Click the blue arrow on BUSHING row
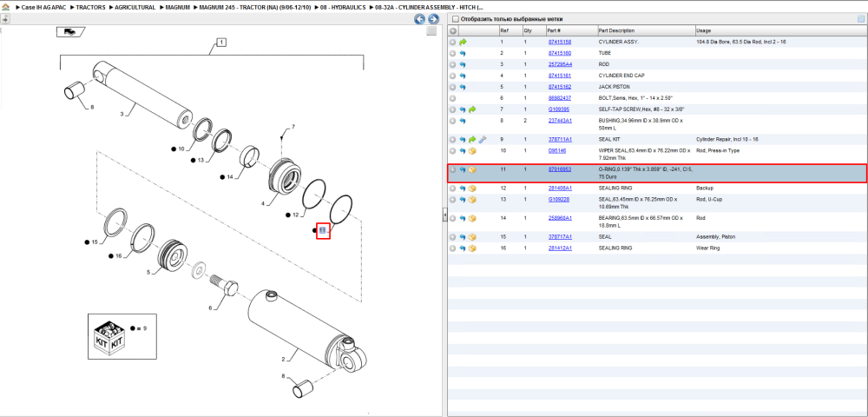The height and width of the screenshot is (417, 868). coord(463,121)
